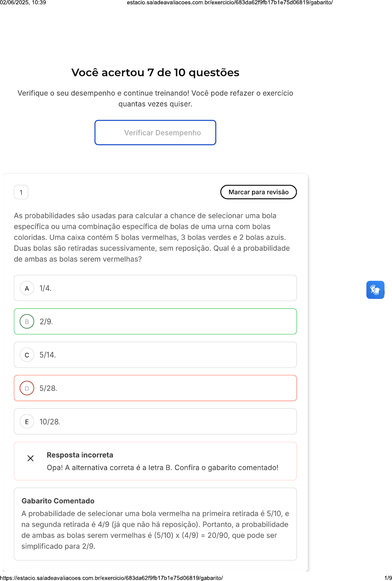This screenshot has width=392, height=581.
Task: Click the score heading about 7 de 10
Action: 155,73
